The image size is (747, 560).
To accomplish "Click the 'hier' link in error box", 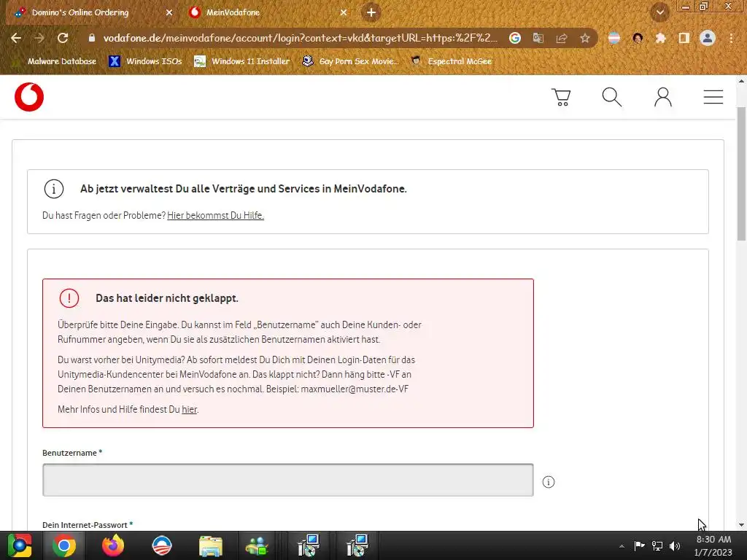I will pyautogui.click(x=189, y=410).
